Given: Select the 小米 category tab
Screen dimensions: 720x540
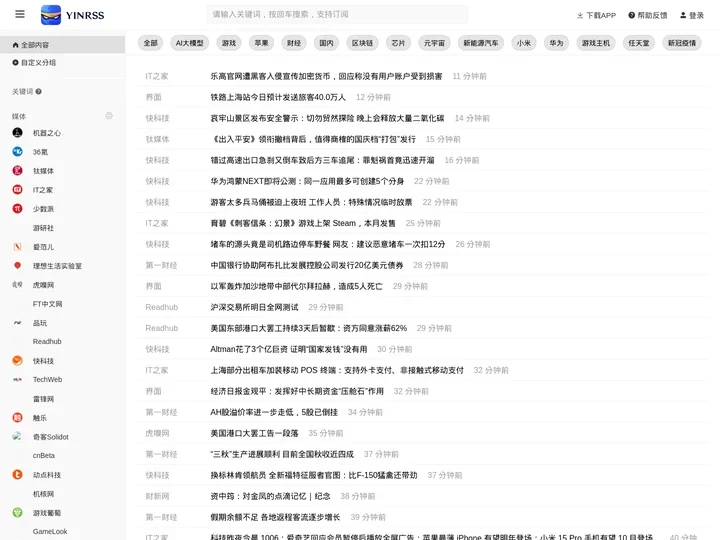Looking at the screenshot, I should pyautogui.click(x=523, y=43).
